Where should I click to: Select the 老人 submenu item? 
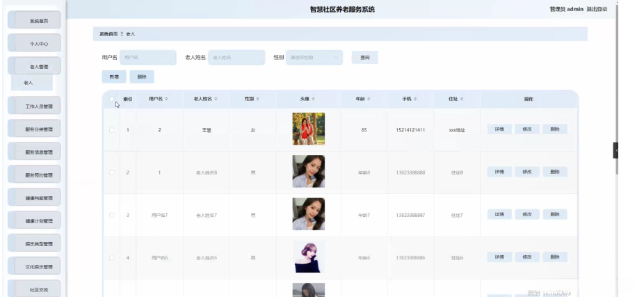click(x=32, y=83)
